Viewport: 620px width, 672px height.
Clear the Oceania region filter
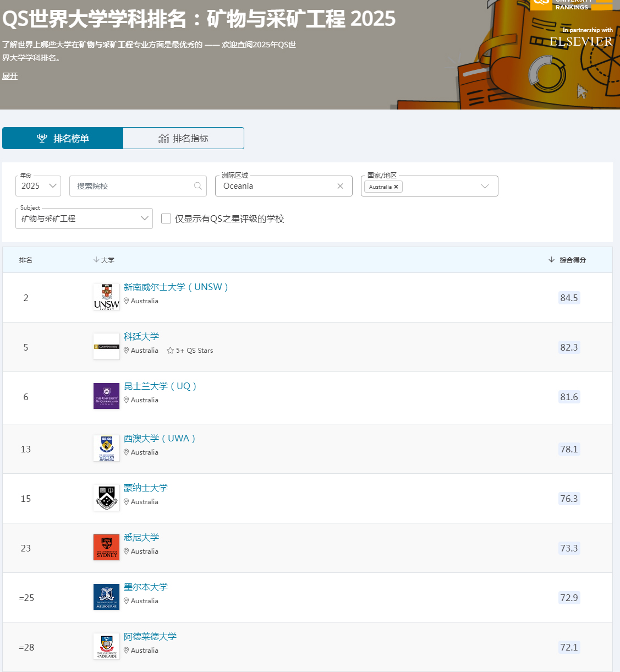pos(340,186)
